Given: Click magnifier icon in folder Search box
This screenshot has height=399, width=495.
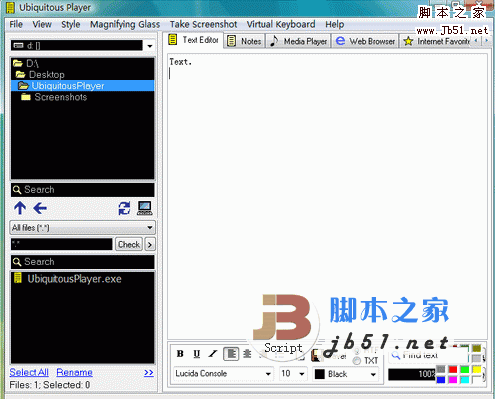Looking at the screenshot, I should tap(17, 190).
